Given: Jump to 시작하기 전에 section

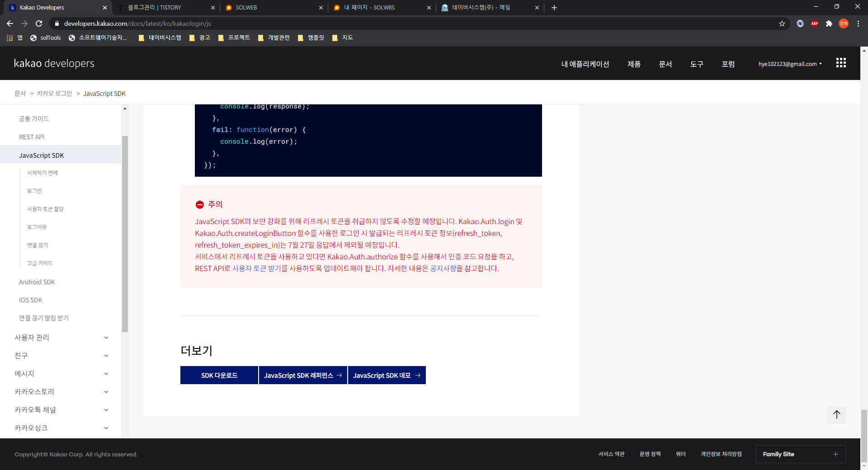Looking at the screenshot, I should pyautogui.click(x=42, y=173).
